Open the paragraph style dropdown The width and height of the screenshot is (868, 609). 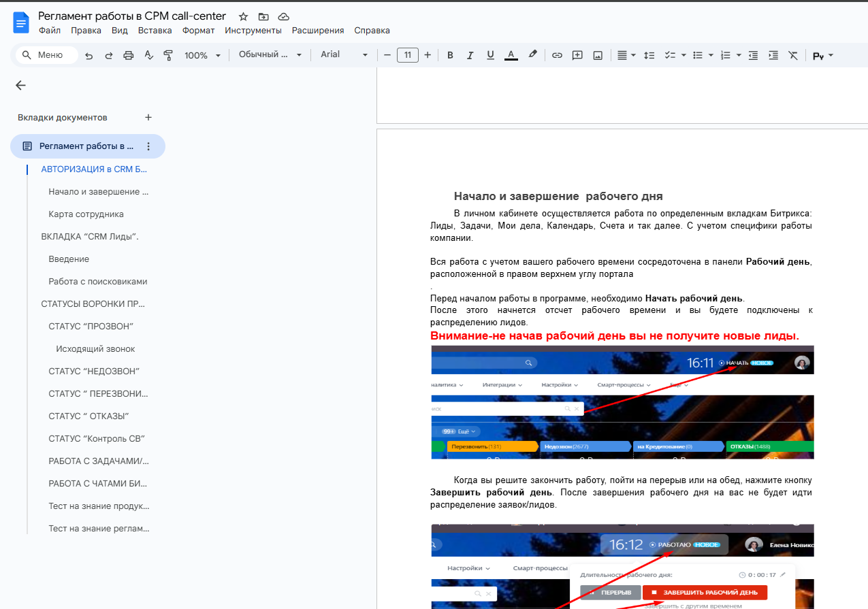[270, 55]
